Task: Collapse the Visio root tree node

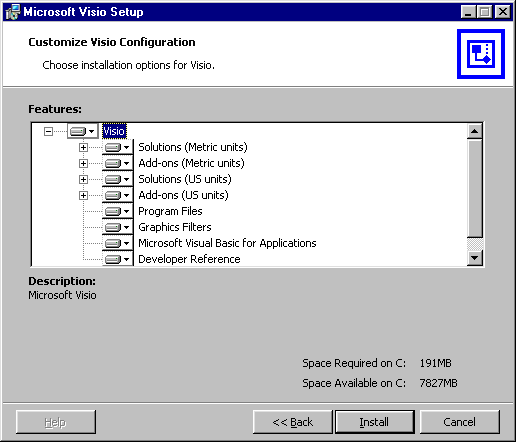Action: [48, 131]
